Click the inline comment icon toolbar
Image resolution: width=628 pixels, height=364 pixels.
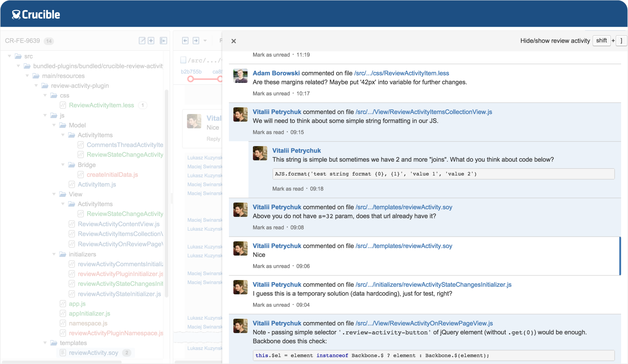[164, 40]
